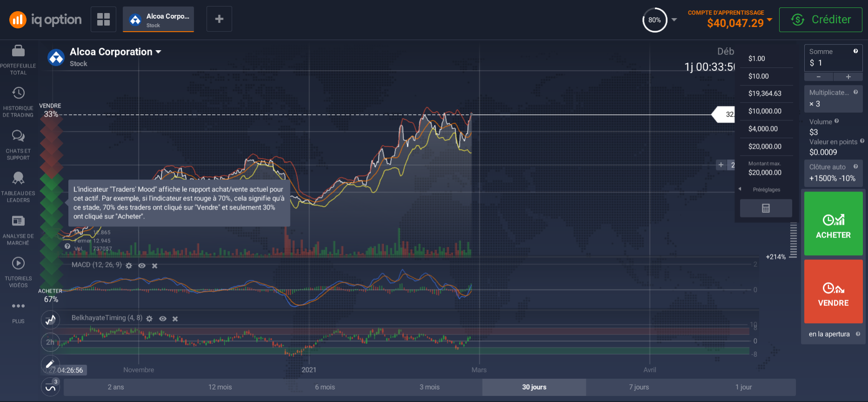
Task: Click Somme help info icon
Action: point(855,51)
